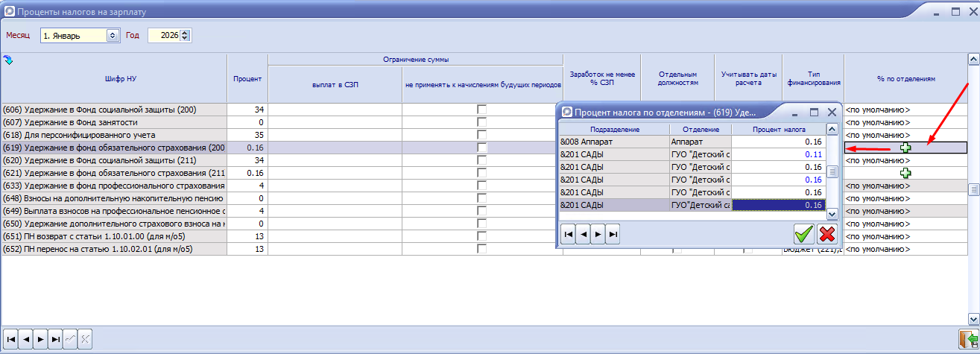This screenshot has width=980, height=354.
Task: Click green plus icon in row 619
Action: coord(905,148)
